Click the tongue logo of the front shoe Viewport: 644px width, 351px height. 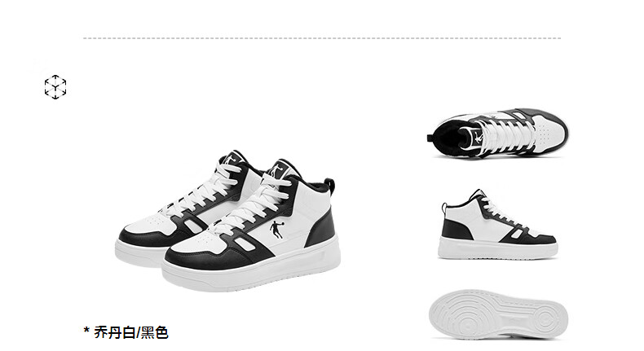pos(276,170)
